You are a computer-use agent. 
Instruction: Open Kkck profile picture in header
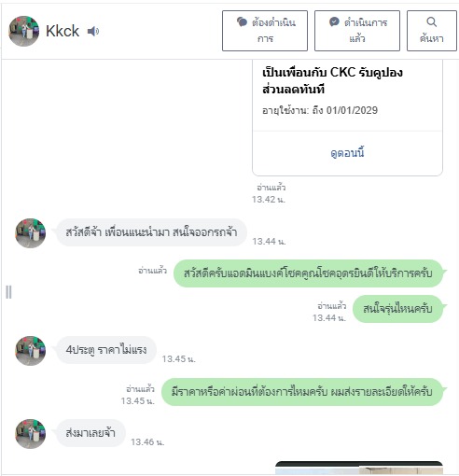[24, 31]
